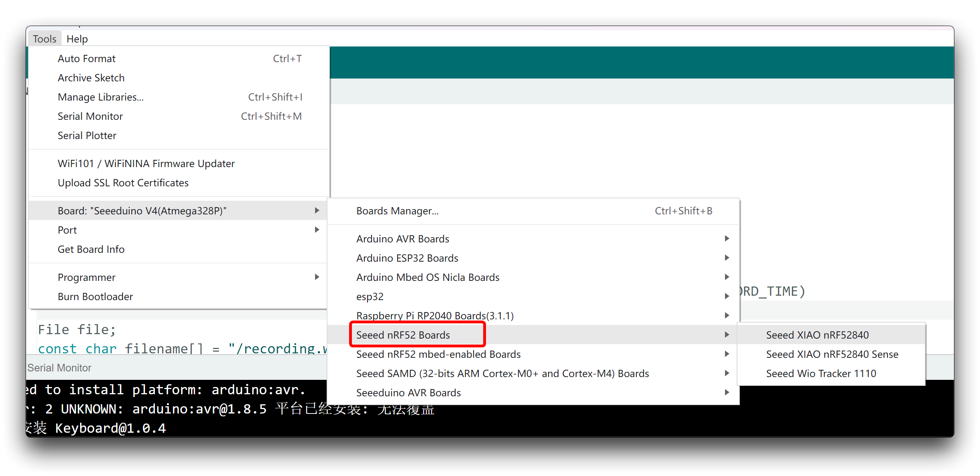Open Boards Manager...
The height and width of the screenshot is (476, 980).
coord(533,211)
